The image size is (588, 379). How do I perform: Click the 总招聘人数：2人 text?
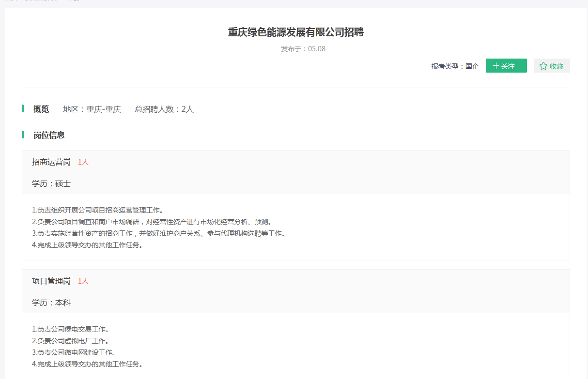[164, 109]
